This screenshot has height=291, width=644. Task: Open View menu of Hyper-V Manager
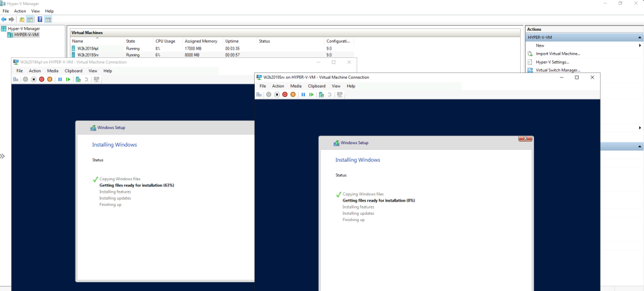point(35,11)
